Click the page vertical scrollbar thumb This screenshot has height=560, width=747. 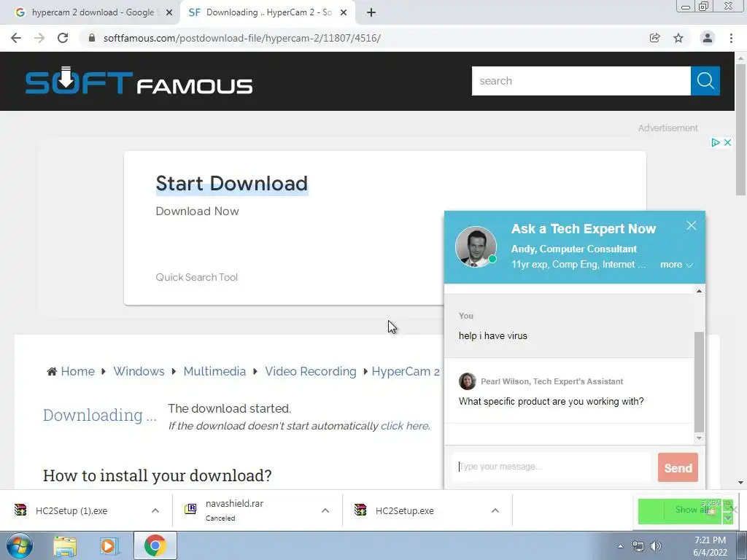click(740, 128)
